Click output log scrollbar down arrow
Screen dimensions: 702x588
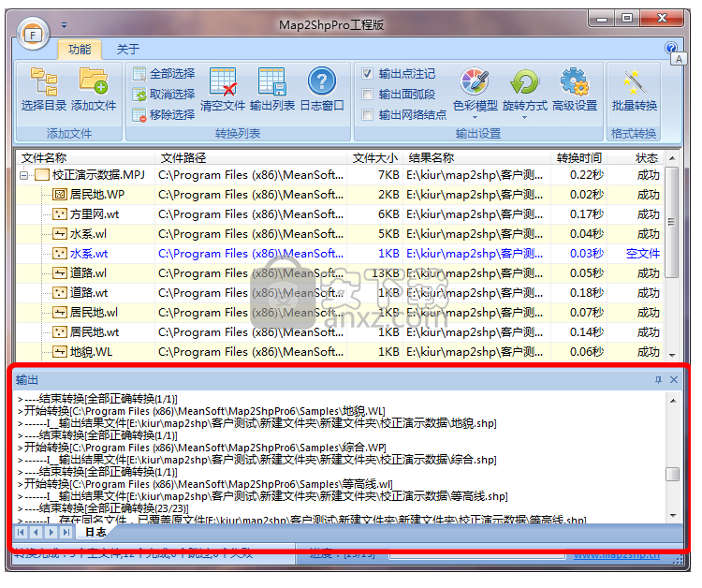(673, 516)
